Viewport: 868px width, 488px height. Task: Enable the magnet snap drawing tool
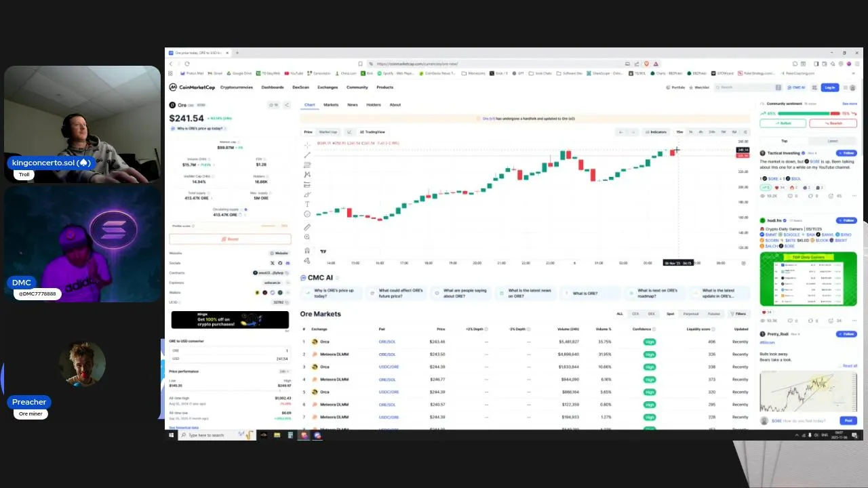click(307, 250)
